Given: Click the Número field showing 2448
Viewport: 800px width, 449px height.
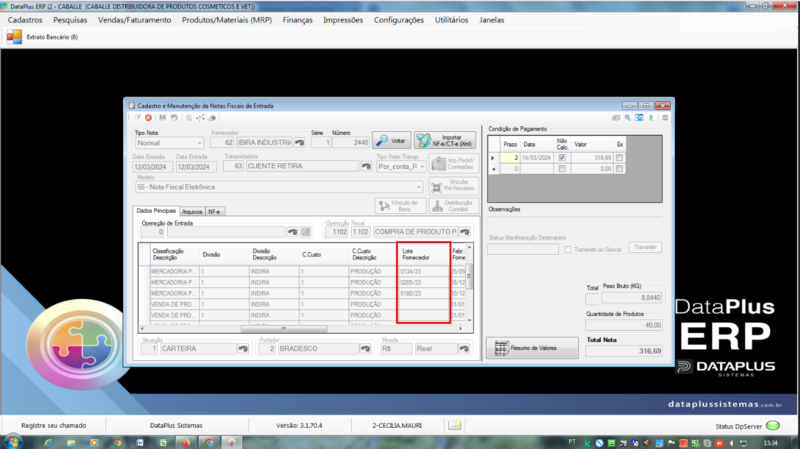Looking at the screenshot, I should pos(351,143).
